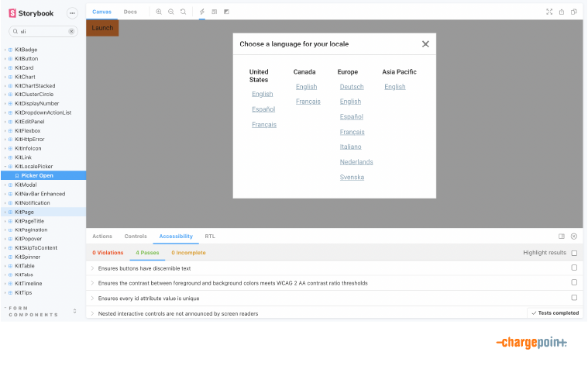Choose English under United States
Image resolution: width=588 pixels, height=366 pixels.
point(262,94)
